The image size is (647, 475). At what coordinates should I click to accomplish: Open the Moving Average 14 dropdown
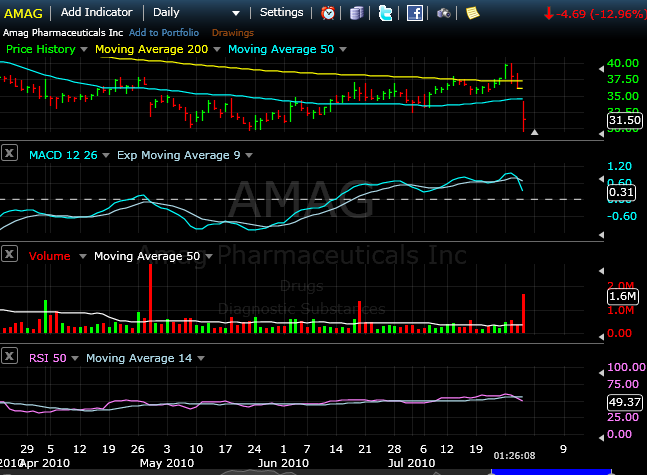(201, 357)
